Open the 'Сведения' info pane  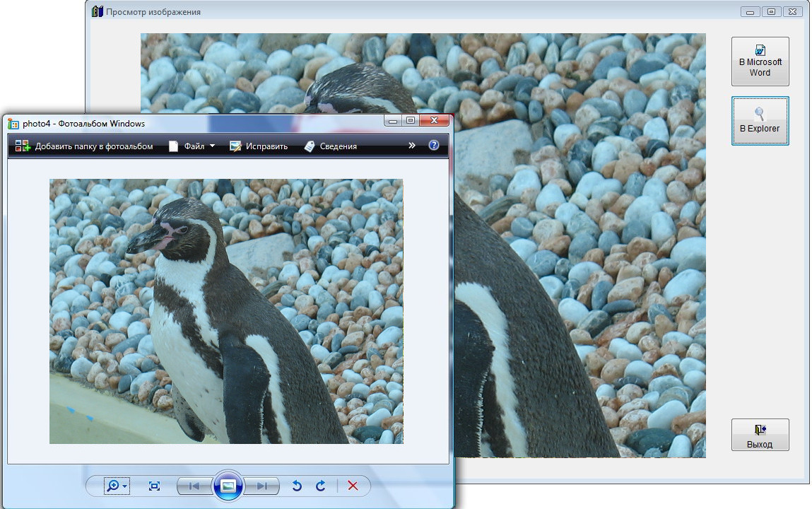[x=331, y=146]
